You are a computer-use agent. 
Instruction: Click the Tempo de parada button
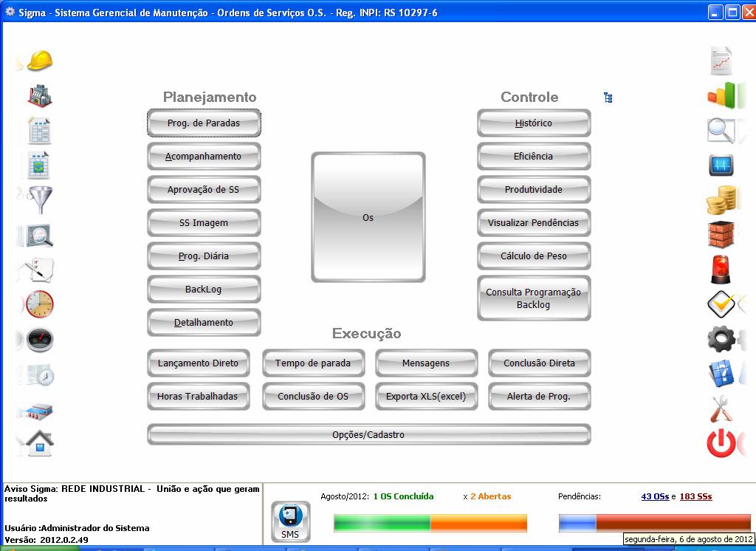pos(313,363)
